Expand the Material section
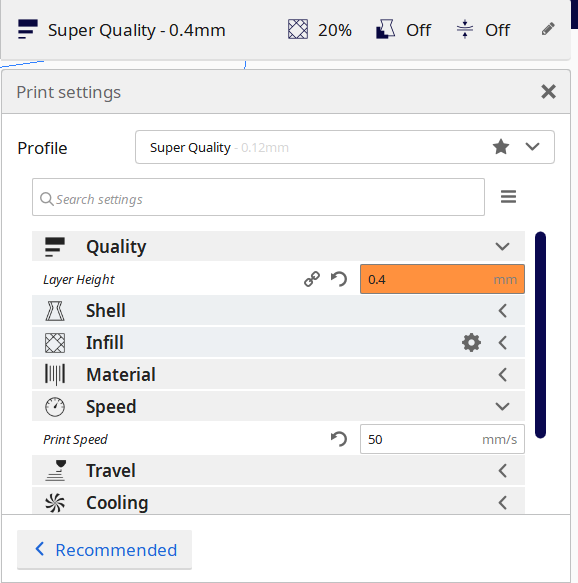This screenshot has height=583, width=578. pyautogui.click(x=503, y=374)
